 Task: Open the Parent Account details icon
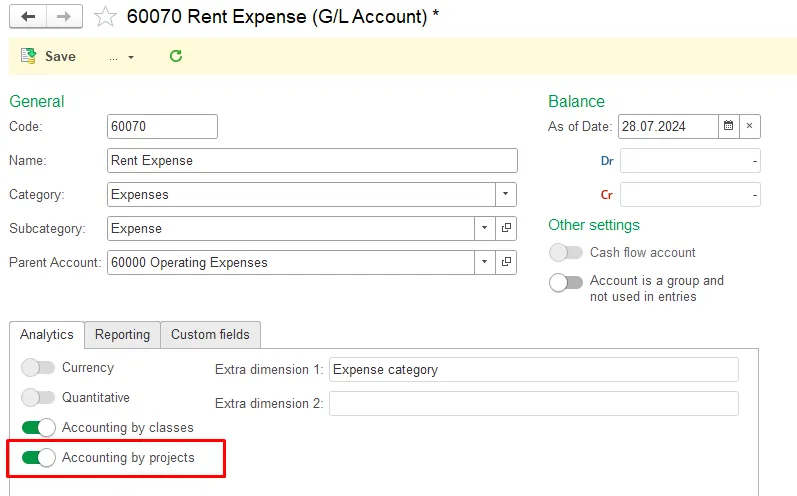coord(507,263)
